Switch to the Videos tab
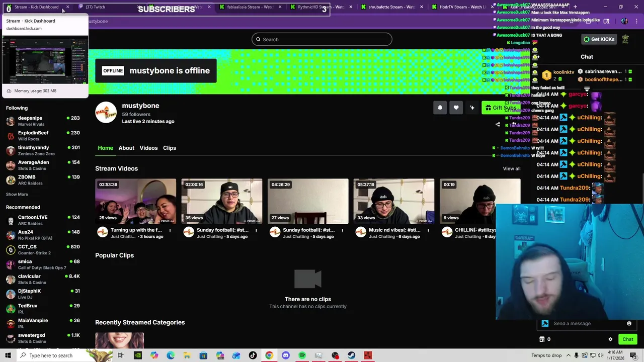This screenshot has width=644, height=362. tap(148, 148)
